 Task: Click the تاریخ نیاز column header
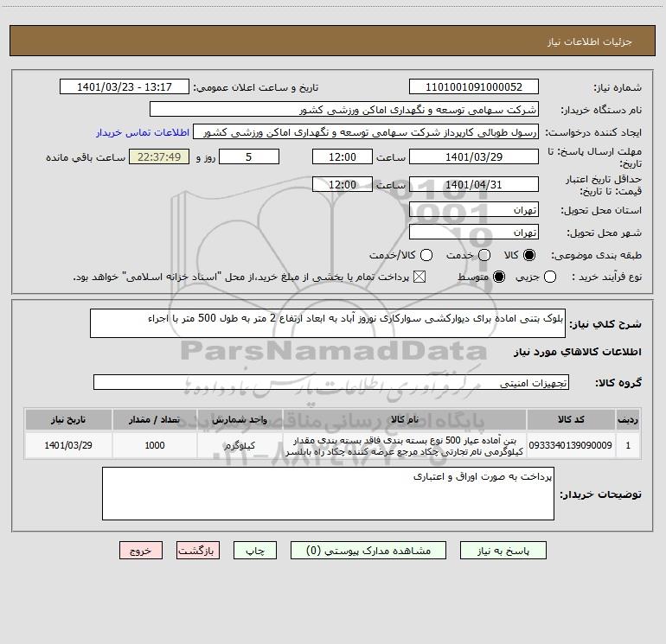68,419
